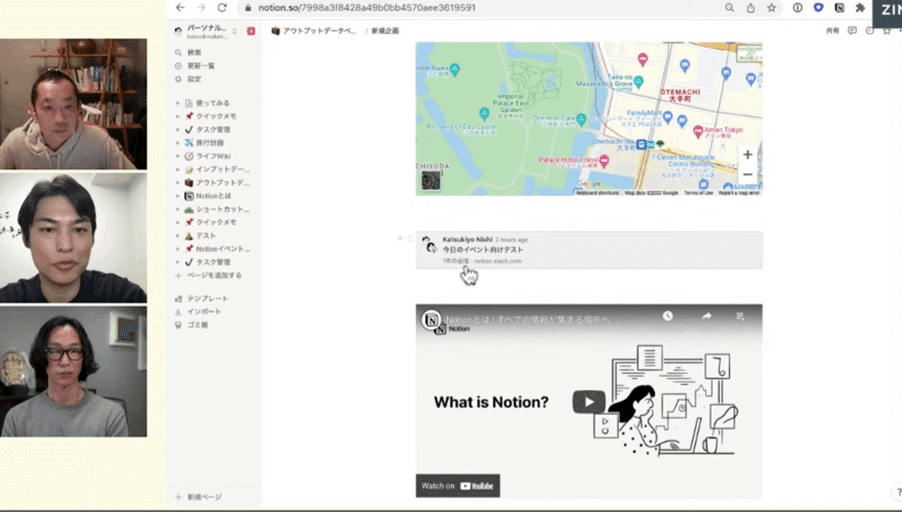Click the sidebar search (検索) icon
902x512 pixels.
[179, 52]
